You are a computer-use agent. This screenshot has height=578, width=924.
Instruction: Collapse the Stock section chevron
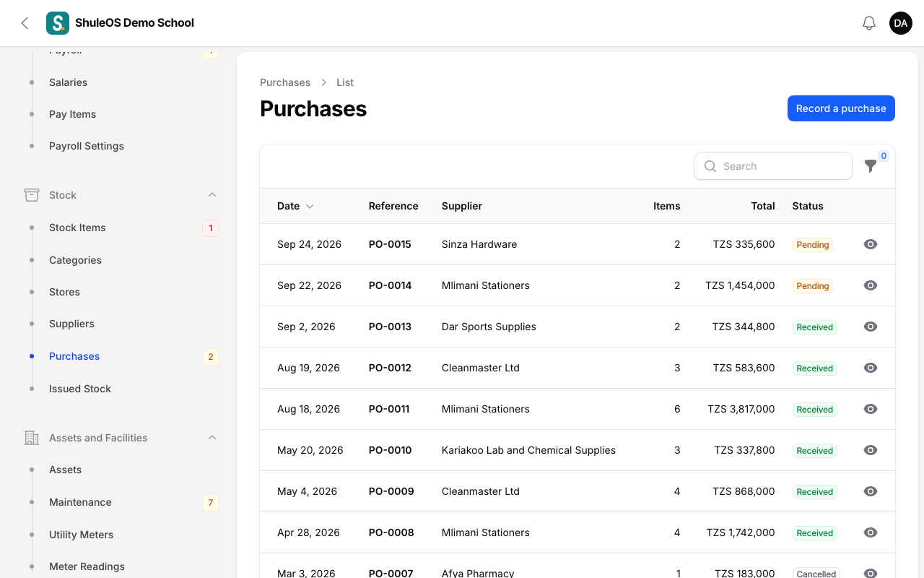pos(212,195)
